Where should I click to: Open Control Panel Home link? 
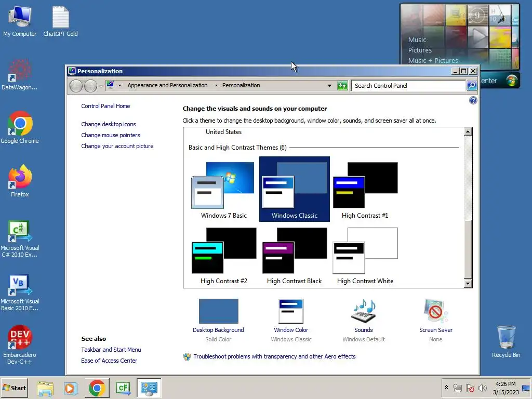point(105,106)
